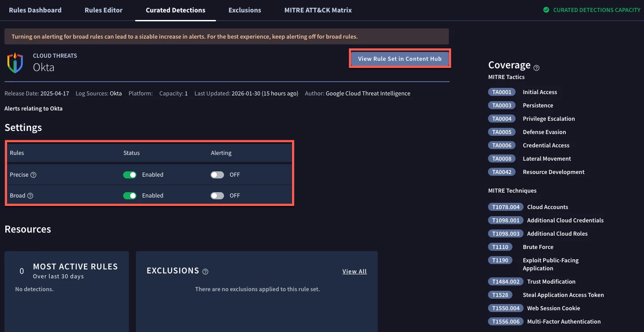This screenshot has width=644, height=332.
Task: Turn on Alerting for Broad rules
Action: [217, 196]
